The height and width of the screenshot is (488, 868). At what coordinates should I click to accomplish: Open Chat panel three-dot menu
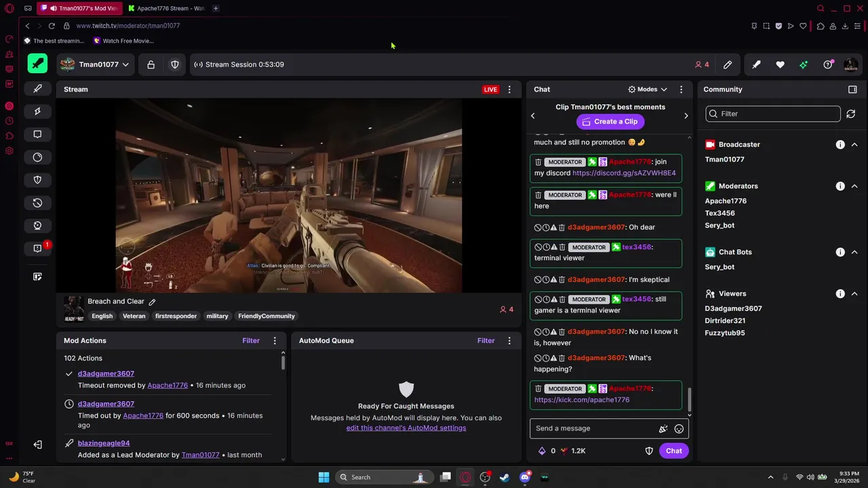[682, 89]
